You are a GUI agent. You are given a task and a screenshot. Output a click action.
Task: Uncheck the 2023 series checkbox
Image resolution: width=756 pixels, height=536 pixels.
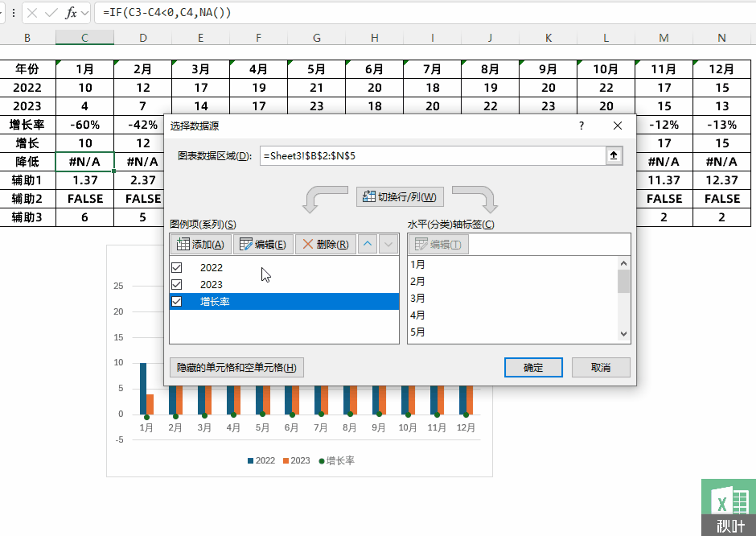click(x=177, y=285)
